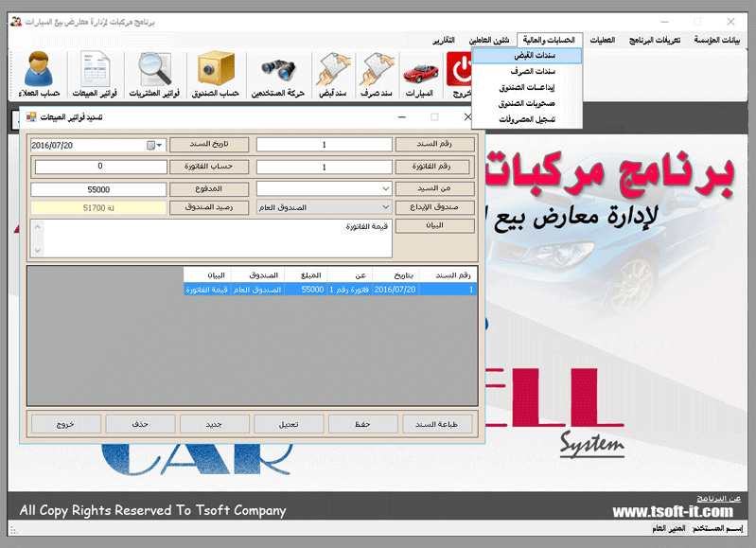The image size is (756, 548).
Task: Open سند صرف payment voucher icon
Action: pyautogui.click(x=377, y=75)
